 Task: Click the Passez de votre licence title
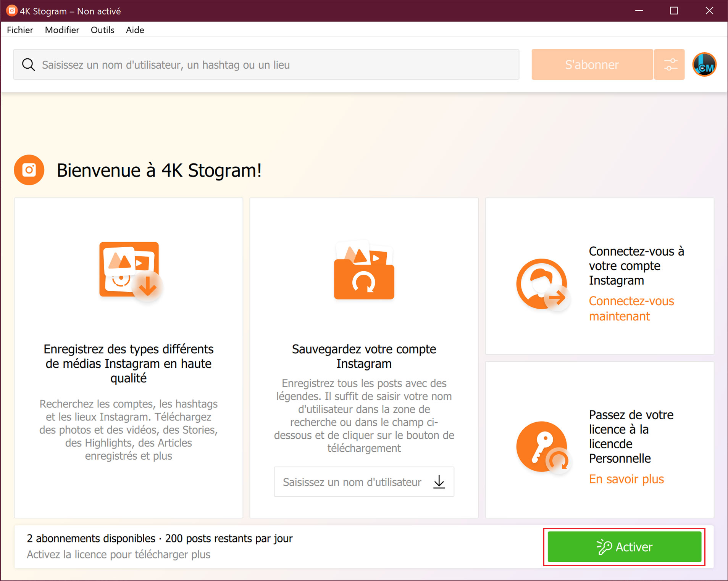coord(631,436)
